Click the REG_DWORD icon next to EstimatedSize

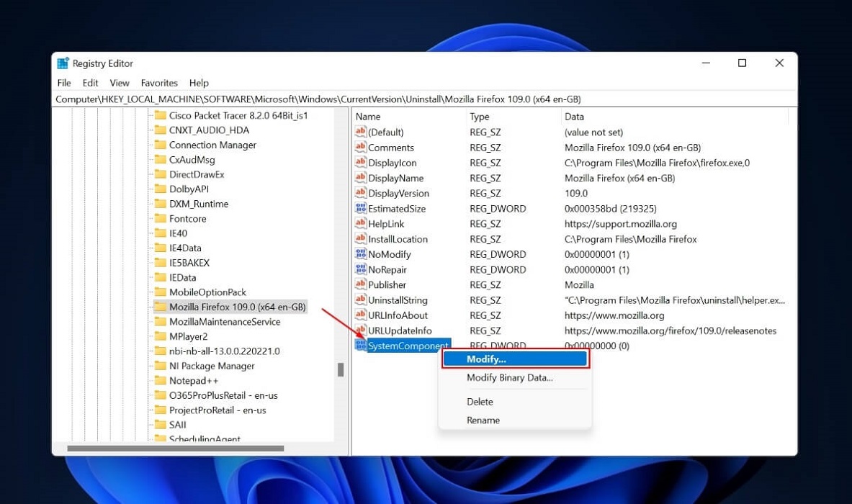[x=361, y=209]
